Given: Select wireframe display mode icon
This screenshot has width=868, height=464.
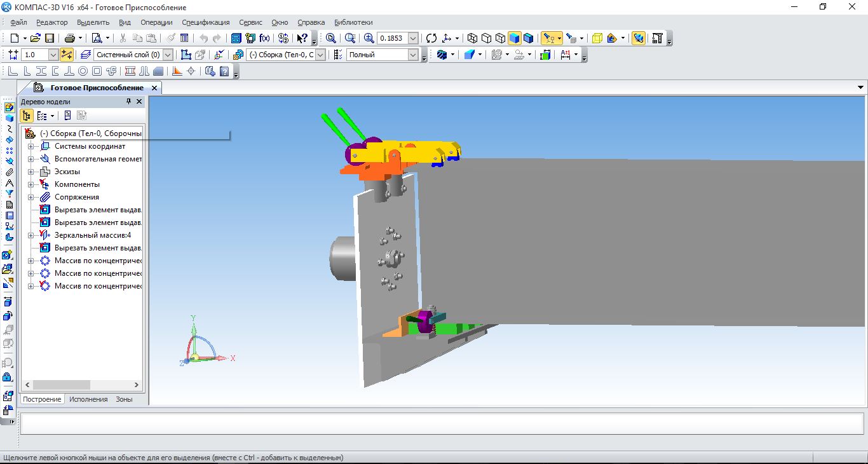Looking at the screenshot, I should coord(472,38).
